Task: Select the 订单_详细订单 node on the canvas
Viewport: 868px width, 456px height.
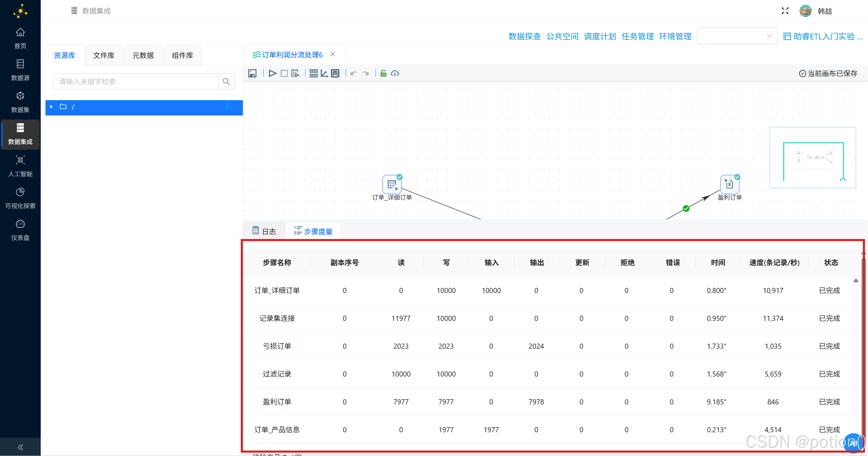Action: [392, 184]
